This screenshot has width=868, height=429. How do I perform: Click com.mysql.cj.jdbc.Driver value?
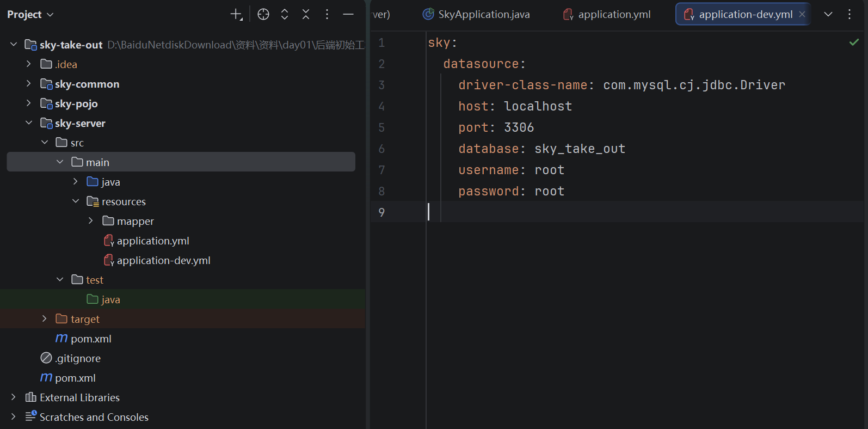(x=694, y=85)
